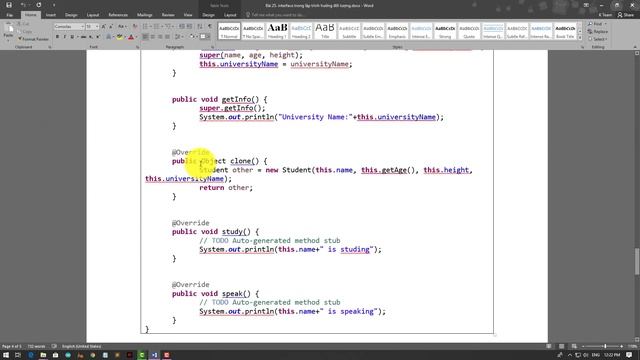640x360 pixels.
Task: Switch to the References ribbon tab
Action: coord(118,15)
